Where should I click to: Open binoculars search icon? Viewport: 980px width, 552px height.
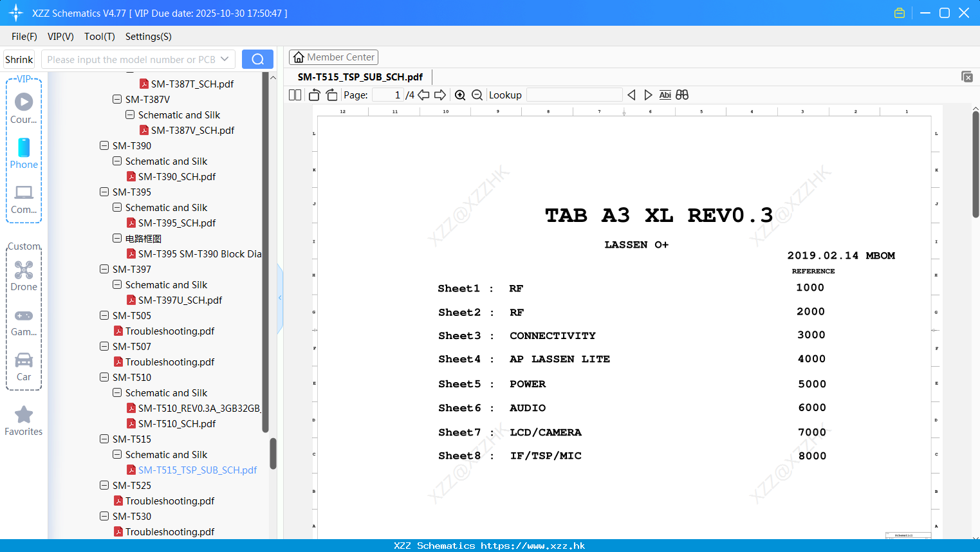pyautogui.click(x=682, y=95)
